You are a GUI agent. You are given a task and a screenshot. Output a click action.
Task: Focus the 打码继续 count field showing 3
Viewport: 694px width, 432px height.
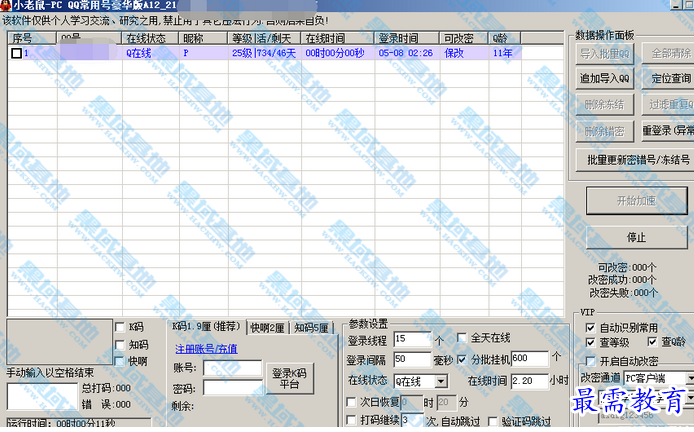tap(412, 420)
